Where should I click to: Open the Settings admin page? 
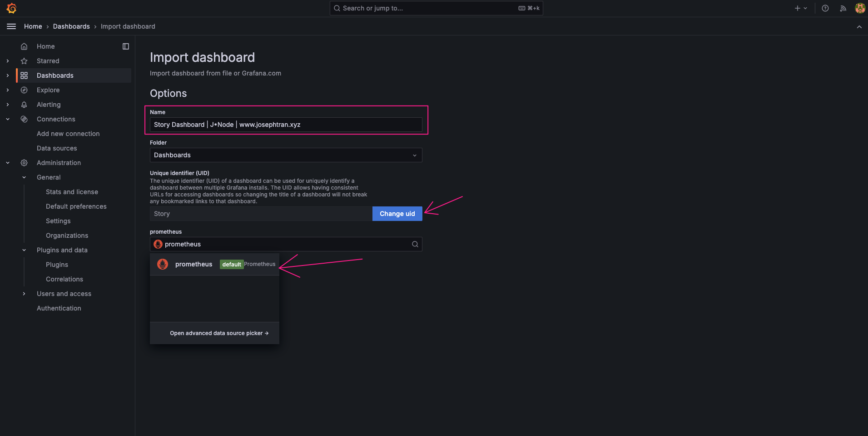click(58, 221)
